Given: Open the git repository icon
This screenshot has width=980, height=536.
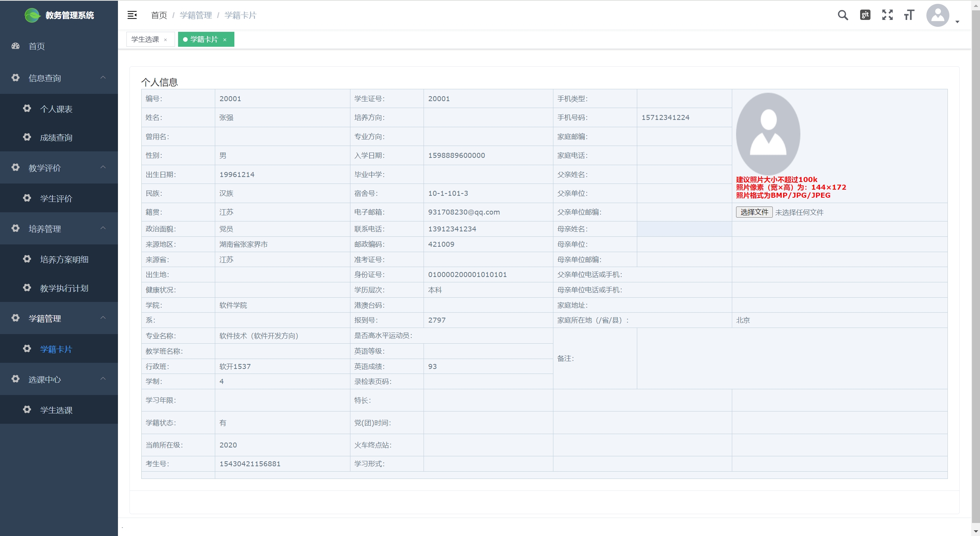Looking at the screenshot, I should pyautogui.click(x=865, y=15).
